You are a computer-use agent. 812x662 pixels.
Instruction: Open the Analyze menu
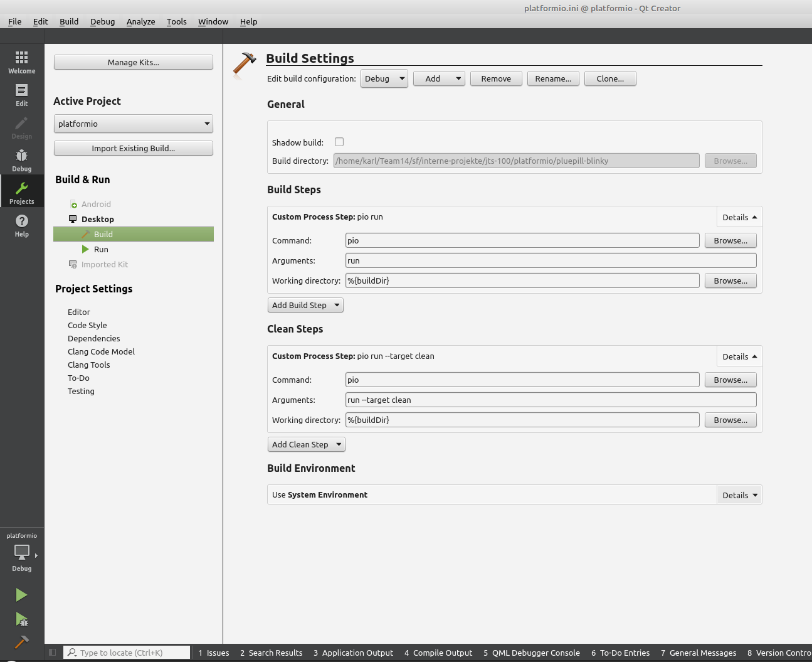(x=140, y=21)
